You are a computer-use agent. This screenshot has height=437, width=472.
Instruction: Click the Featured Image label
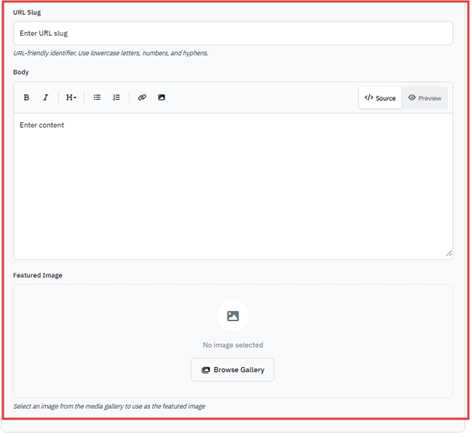[x=38, y=275]
